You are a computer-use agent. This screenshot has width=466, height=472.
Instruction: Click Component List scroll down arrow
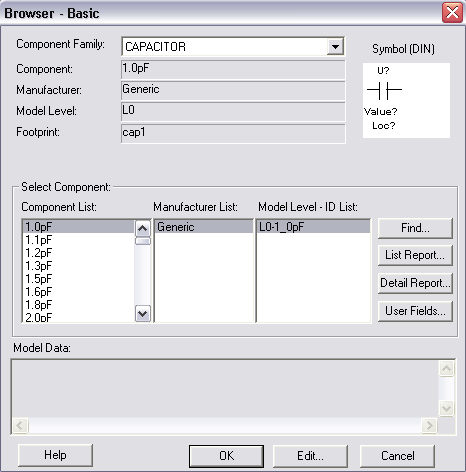pos(143,313)
